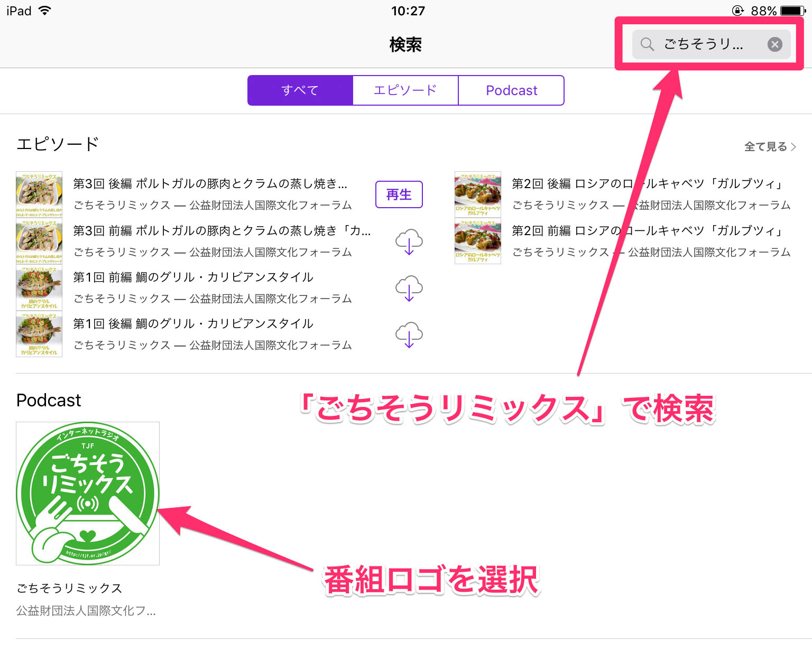Tap subtitle under 第2回 後編 ロシアのロールキャベツ
Viewport: 812px width, 670px height.
pos(651,205)
